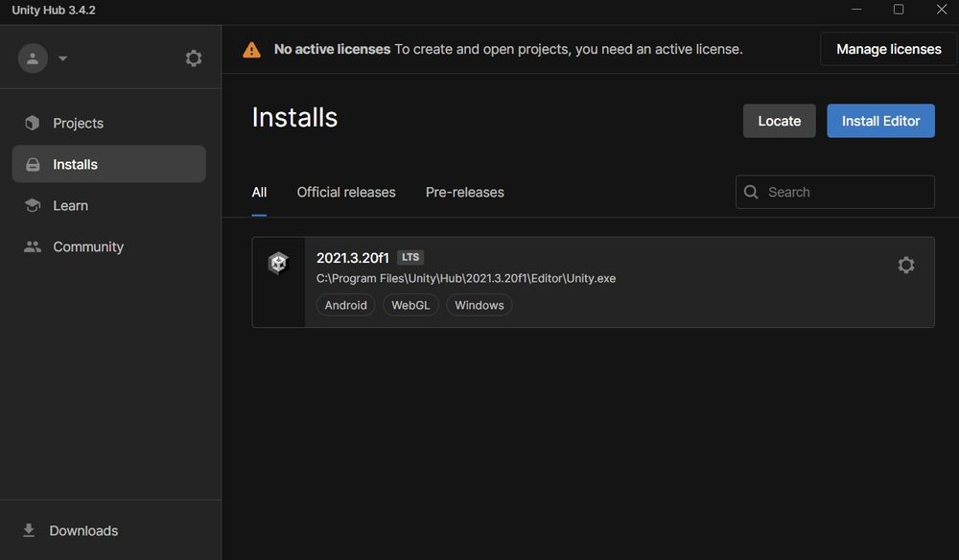Open the Projects section icon in sidebar
Screen dimensions: 959x560
click(31, 122)
